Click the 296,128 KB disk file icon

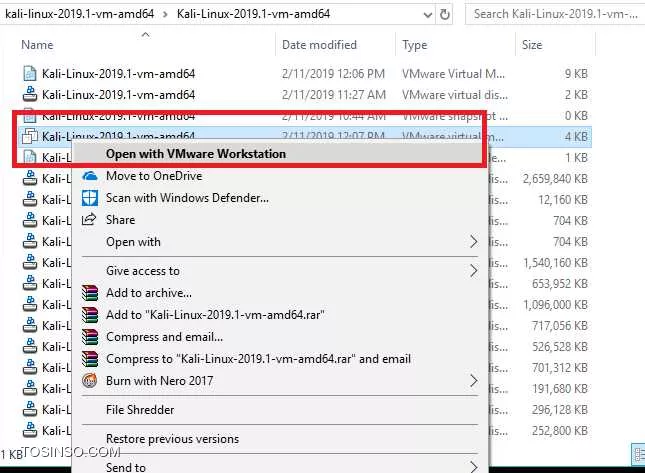point(30,409)
